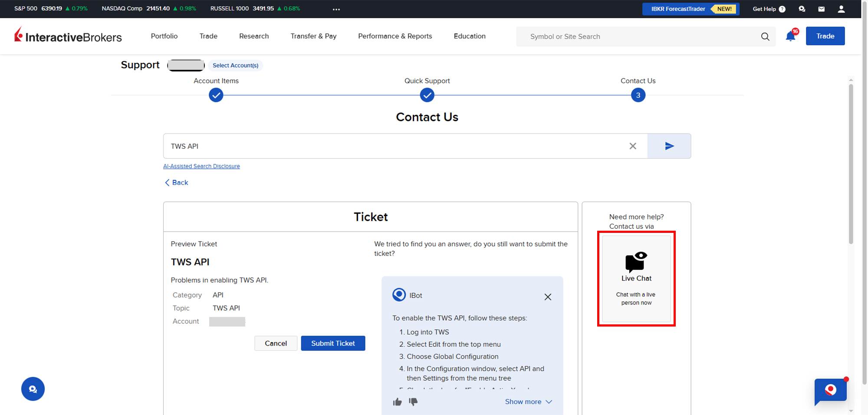This screenshot has height=415, width=868.
Task: Expand the ticker bar three-dots menu
Action: click(336, 9)
